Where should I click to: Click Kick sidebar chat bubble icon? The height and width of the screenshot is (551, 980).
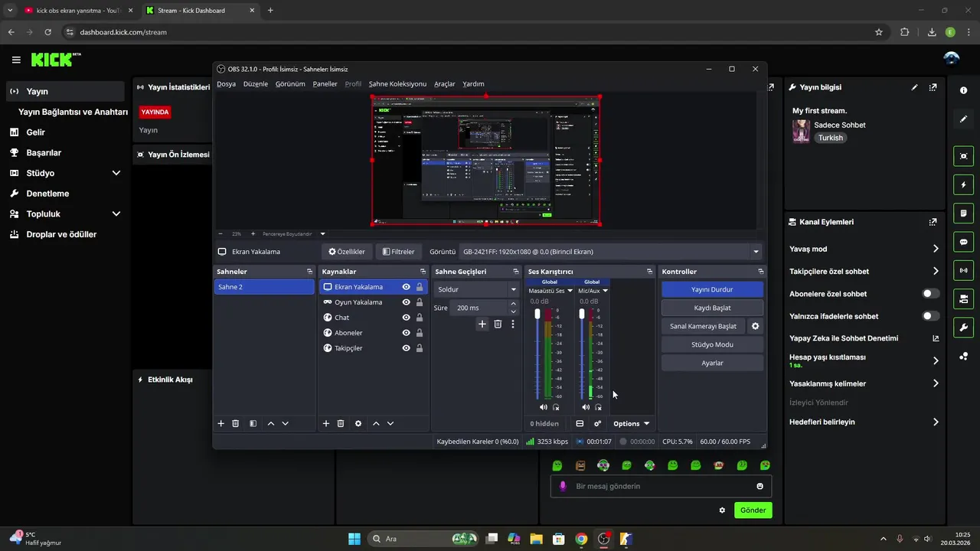click(x=964, y=242)
